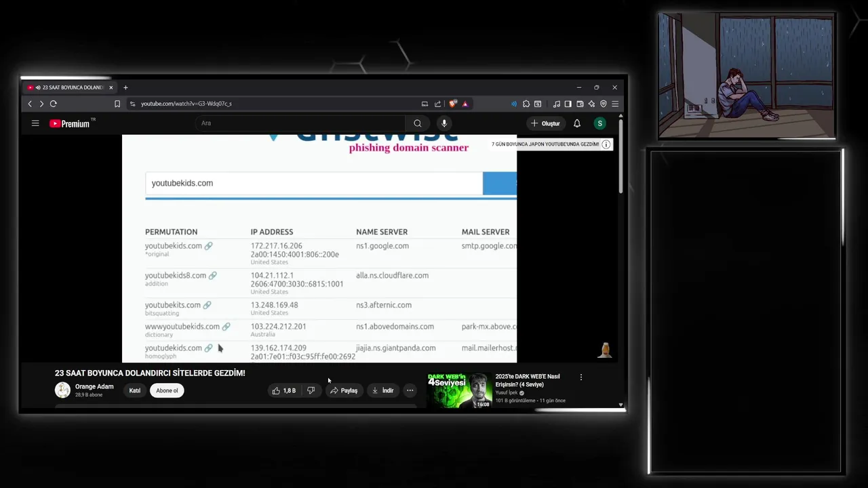Screen dimensions: 868x488
Task: Click the 'Katıl' join button
Action: pos(135,390)
